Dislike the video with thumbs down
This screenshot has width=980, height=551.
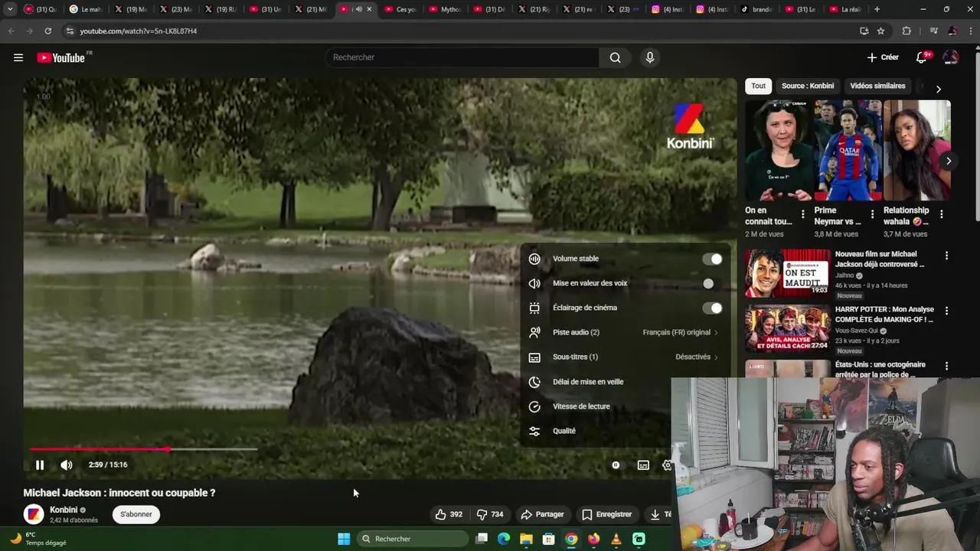[490, 514]
